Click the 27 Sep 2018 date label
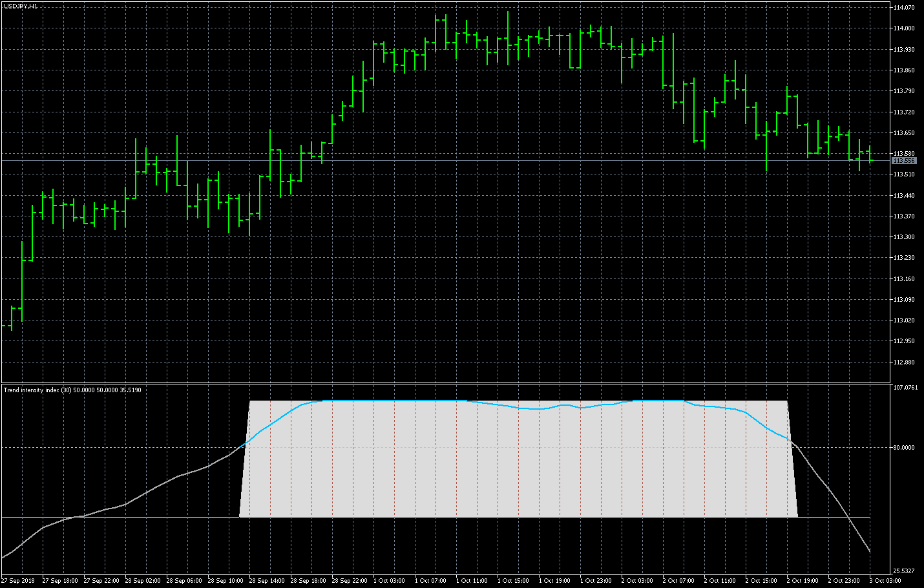Image resolution: width=924 pixels, height=588 pixels. pyautogui.click(x=19, y=581)
